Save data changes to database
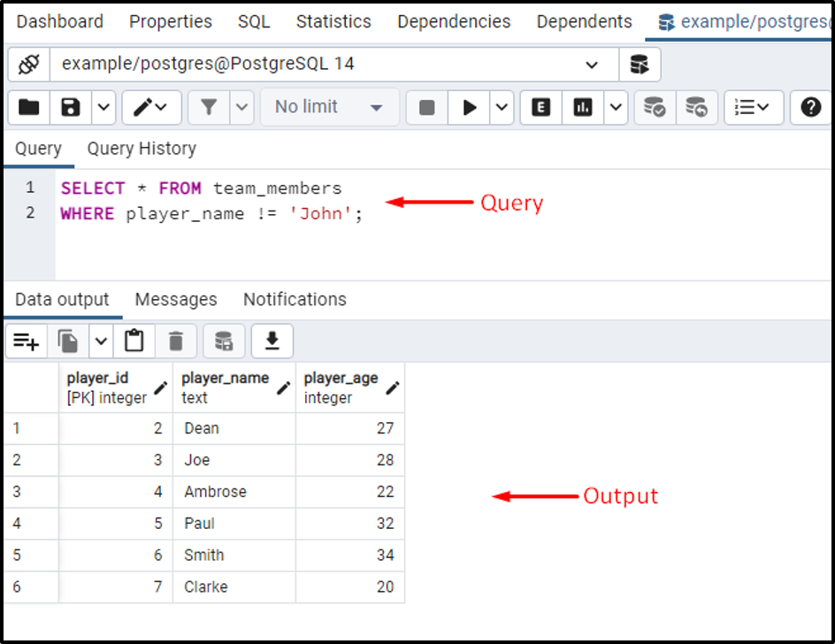 [222, 341]
